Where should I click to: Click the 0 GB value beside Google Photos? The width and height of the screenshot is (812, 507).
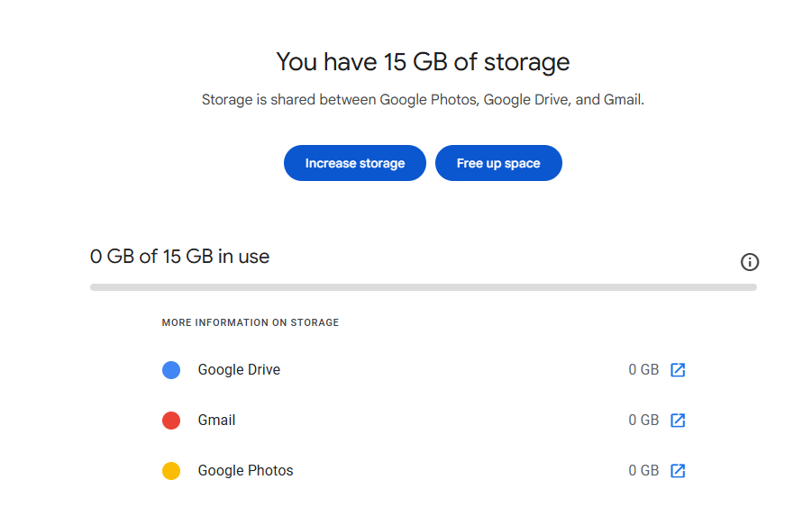click(643, 471)
